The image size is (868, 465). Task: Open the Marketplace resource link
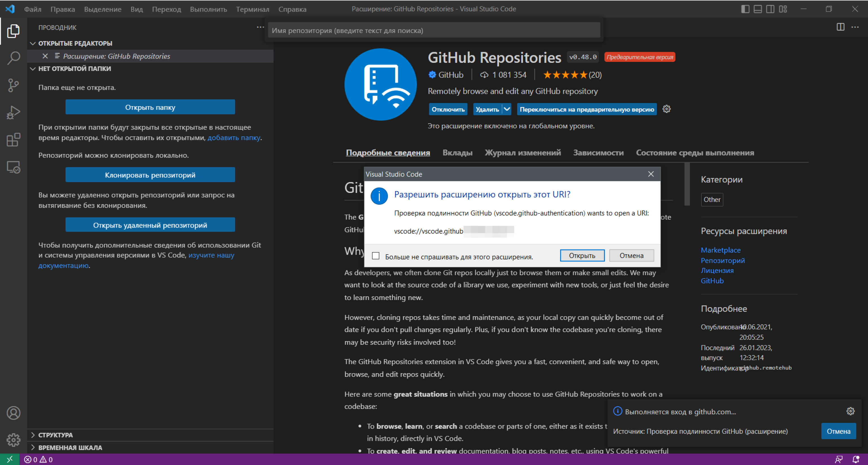[721, 250]
